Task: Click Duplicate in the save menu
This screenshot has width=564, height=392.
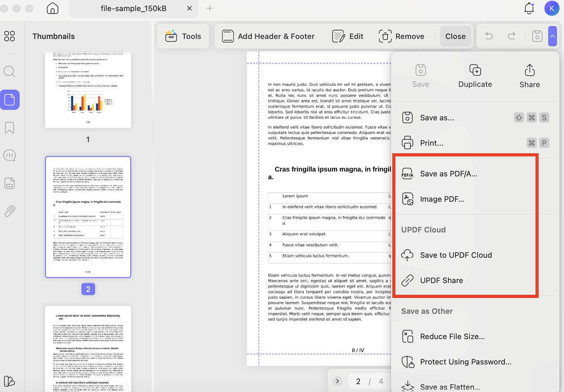Action: [x=475, y=75]
